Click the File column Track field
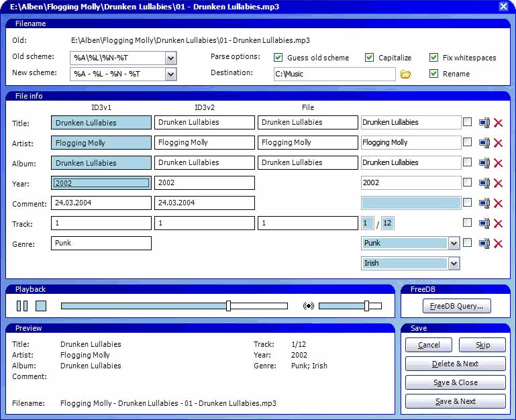The width and height of the screenshot is (516, 420). coord(308,223)
